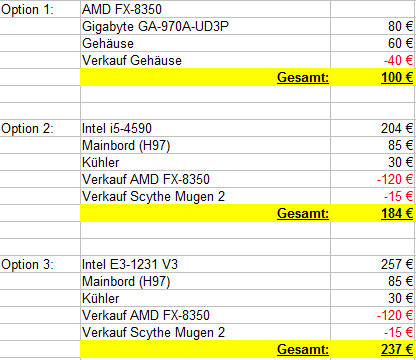Image resolution: width=416 pixels, height=360 pixels.
Task: Select the 204 € price cell
Action: (x=373, y=128)
